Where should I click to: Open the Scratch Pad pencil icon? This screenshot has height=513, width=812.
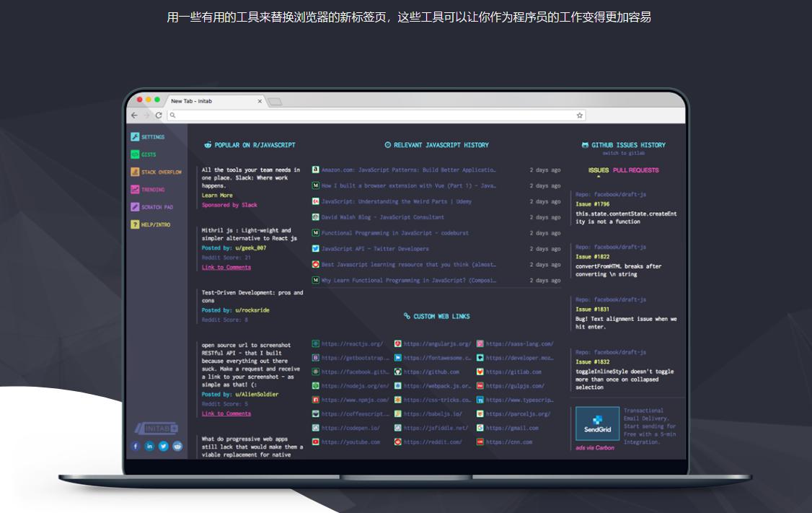pyautogui.click(x=135, y=207)
